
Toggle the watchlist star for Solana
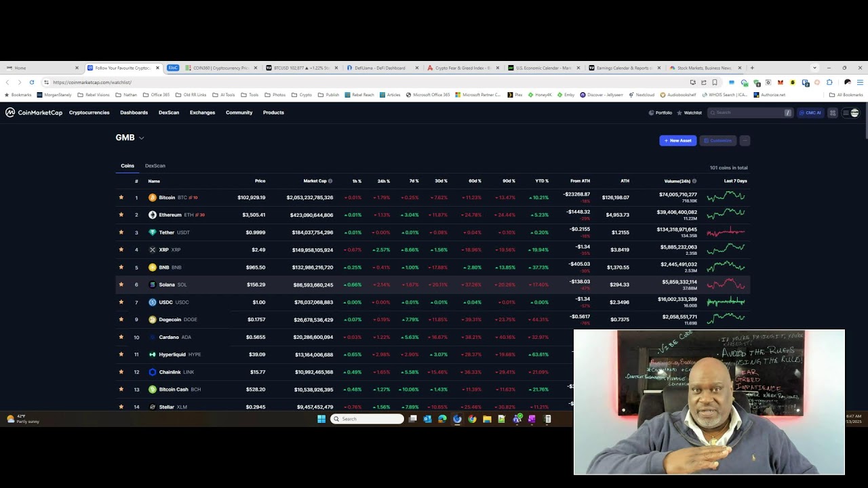pyautogui.click(x=121, y=285)
